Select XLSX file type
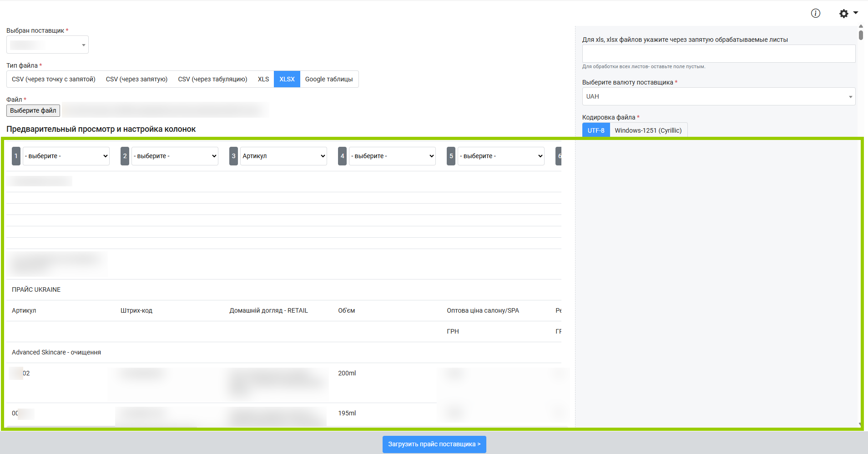This screenshot has height=454, width=868. (287, 79)
